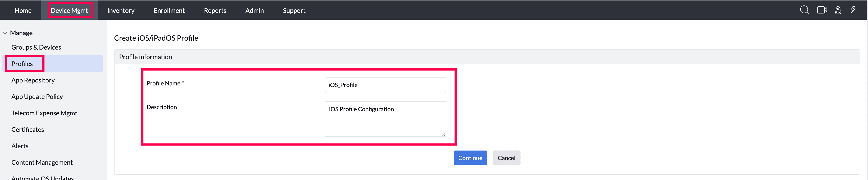Select the Admin tab
The height and width of the screenshot is (180, 868).
coord(254,11)
